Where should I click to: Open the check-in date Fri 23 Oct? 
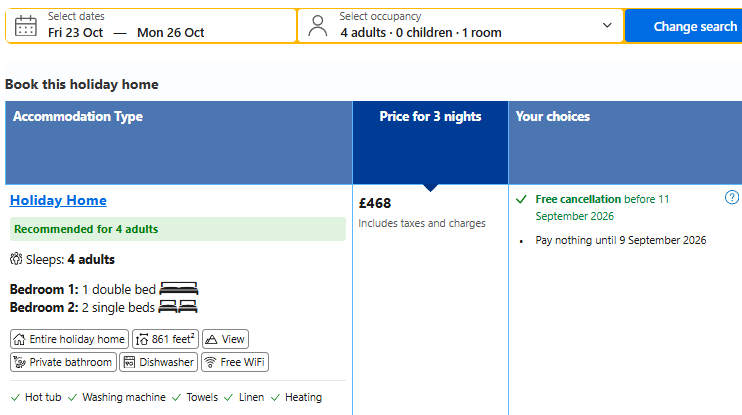(75, 33)
